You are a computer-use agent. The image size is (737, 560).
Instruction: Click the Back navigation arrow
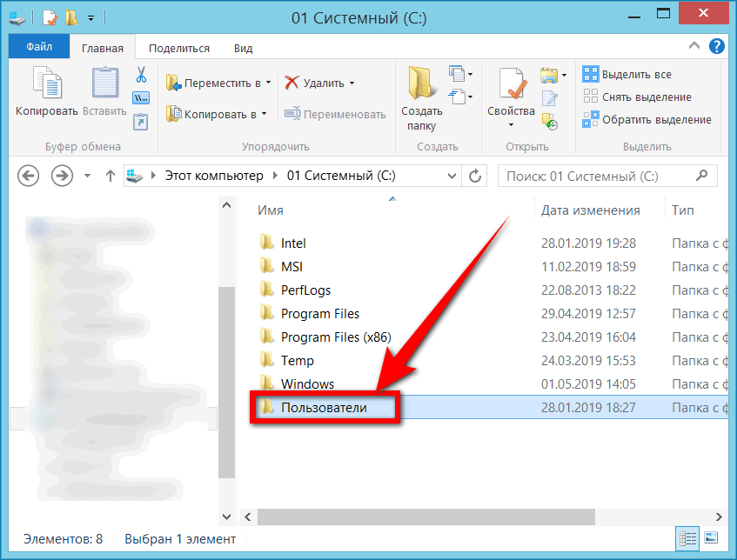(x=28, y=177)
